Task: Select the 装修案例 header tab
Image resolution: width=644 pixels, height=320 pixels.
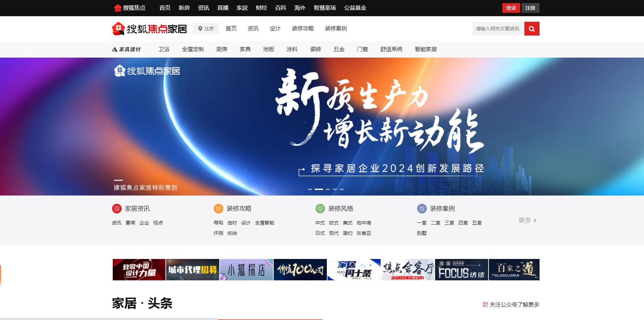Action: click(x=336, y=29)
